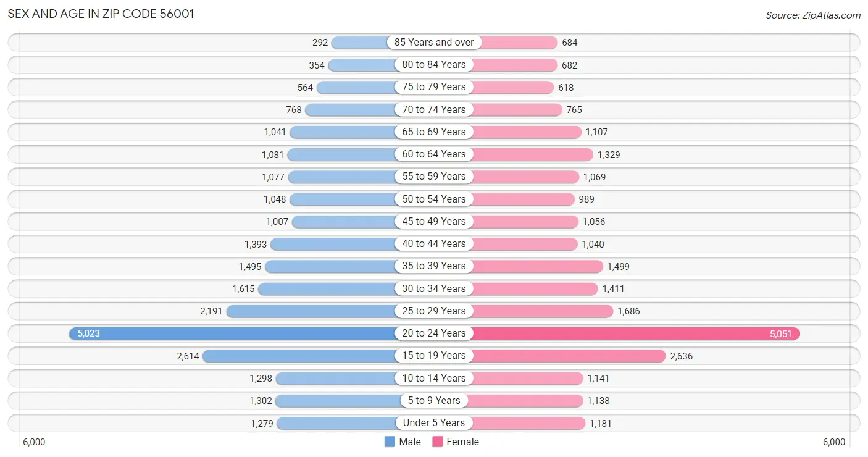Click the 60 to 64 Years female bar
868x457 pixels.
click(x=533, y=154)
